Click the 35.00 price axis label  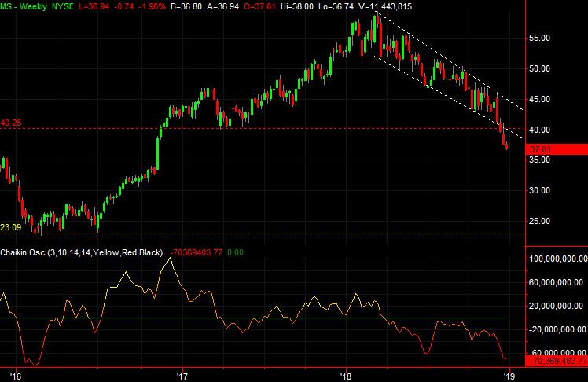coord(539,160)
